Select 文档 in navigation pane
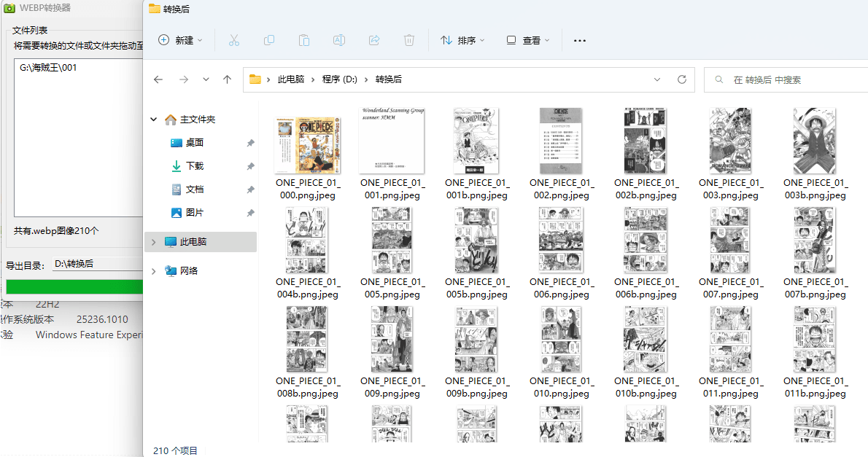 [194, 190]
